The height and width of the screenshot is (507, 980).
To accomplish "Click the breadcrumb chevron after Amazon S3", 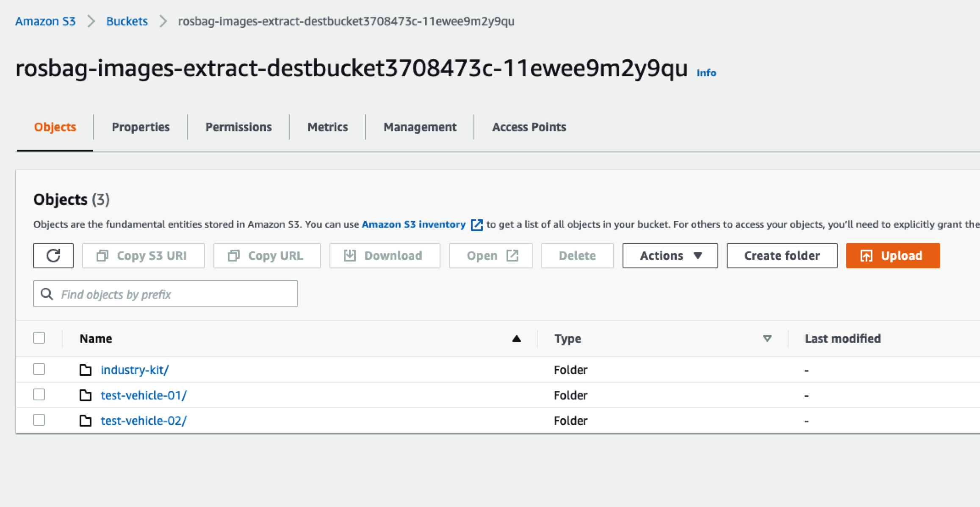I will 91,21.
